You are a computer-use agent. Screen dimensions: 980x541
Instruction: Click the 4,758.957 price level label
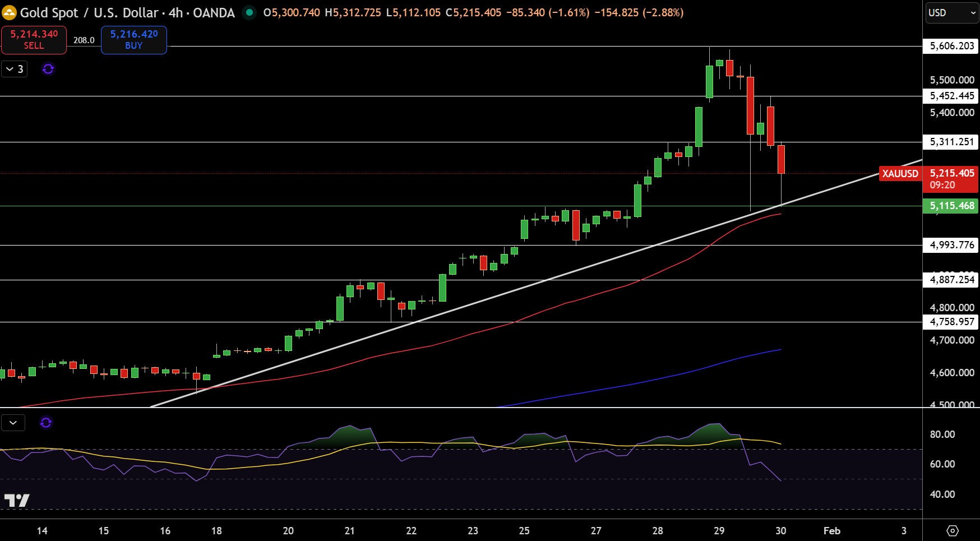[951, 322]
